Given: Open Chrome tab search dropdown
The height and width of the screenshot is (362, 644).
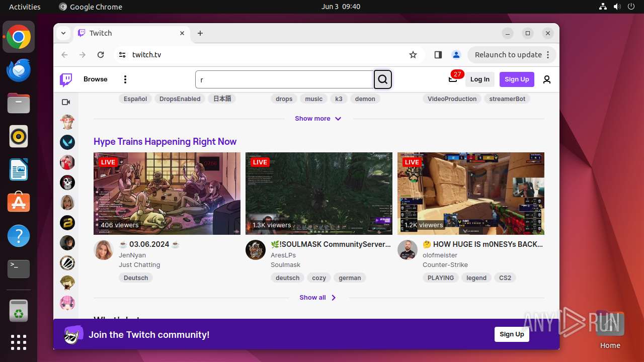Looking at the screenshot, I should coord(63,33).
